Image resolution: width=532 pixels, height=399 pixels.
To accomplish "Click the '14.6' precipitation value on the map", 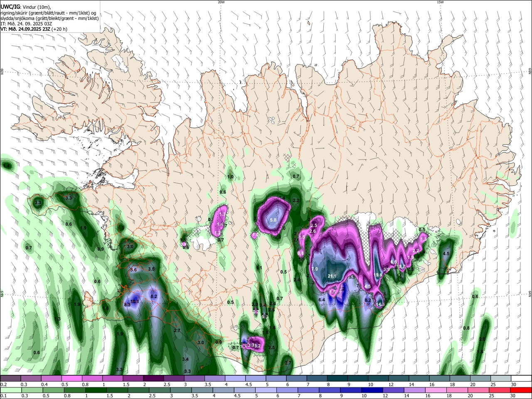I will pyautogui.click(x=380, y=305).
